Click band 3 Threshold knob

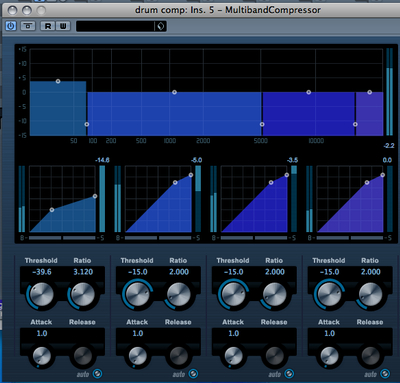[233, 294]
